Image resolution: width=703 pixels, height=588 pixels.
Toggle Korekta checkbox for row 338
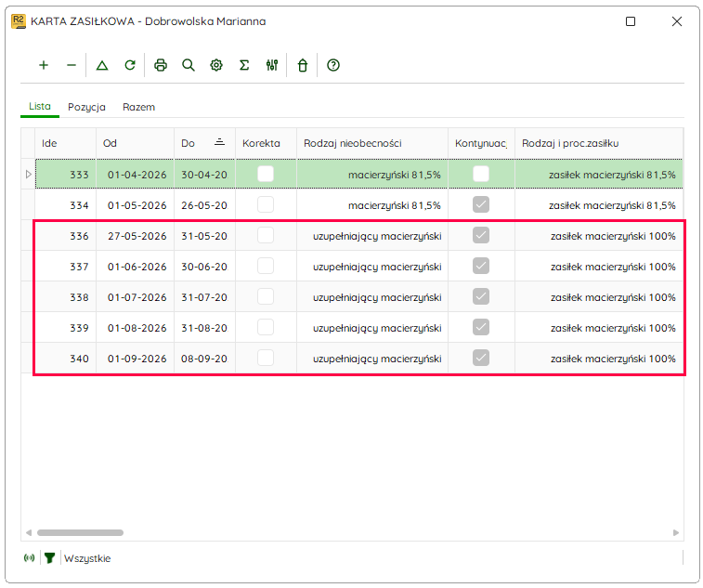point(266,297)
